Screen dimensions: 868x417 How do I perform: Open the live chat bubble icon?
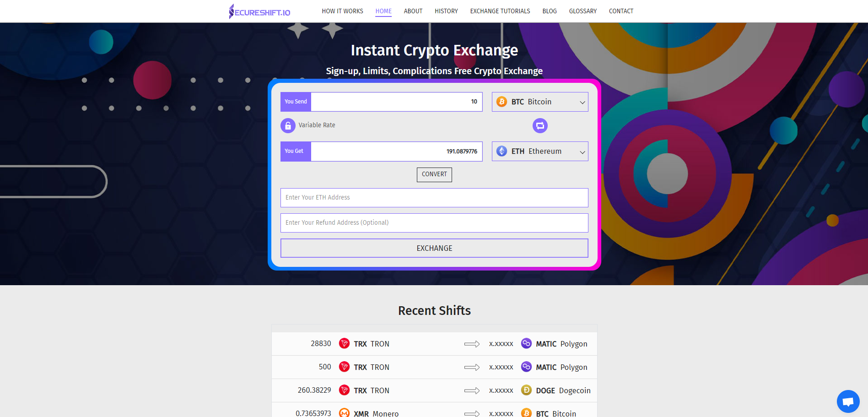848,401
